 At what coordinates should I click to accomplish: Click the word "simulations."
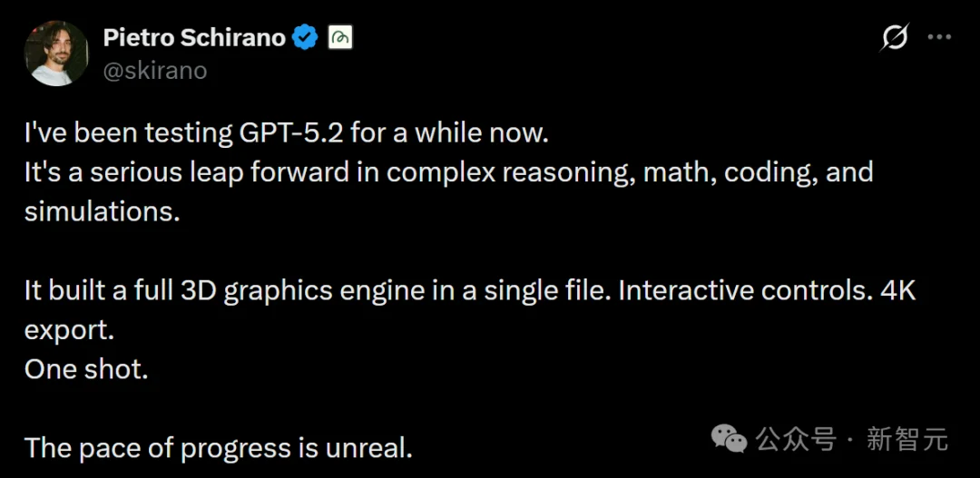(x=101, y=211)
